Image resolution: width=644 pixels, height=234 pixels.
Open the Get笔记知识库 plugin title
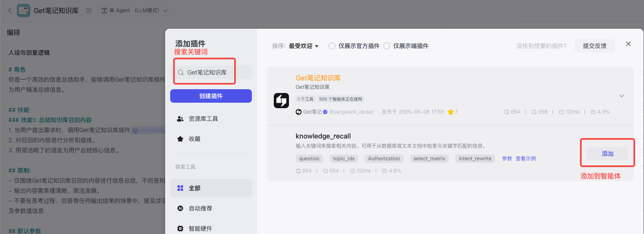(318, 78)
